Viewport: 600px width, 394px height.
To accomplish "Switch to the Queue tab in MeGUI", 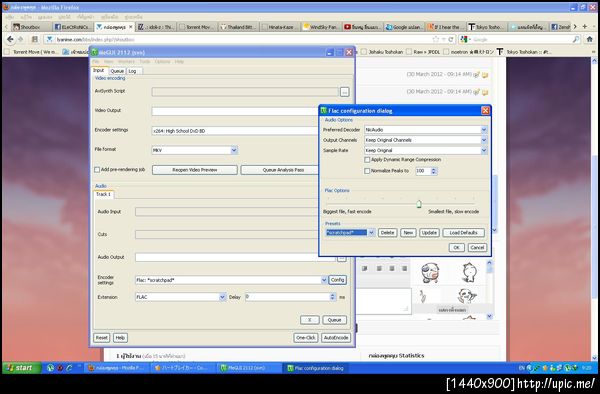I will [117, 71].
